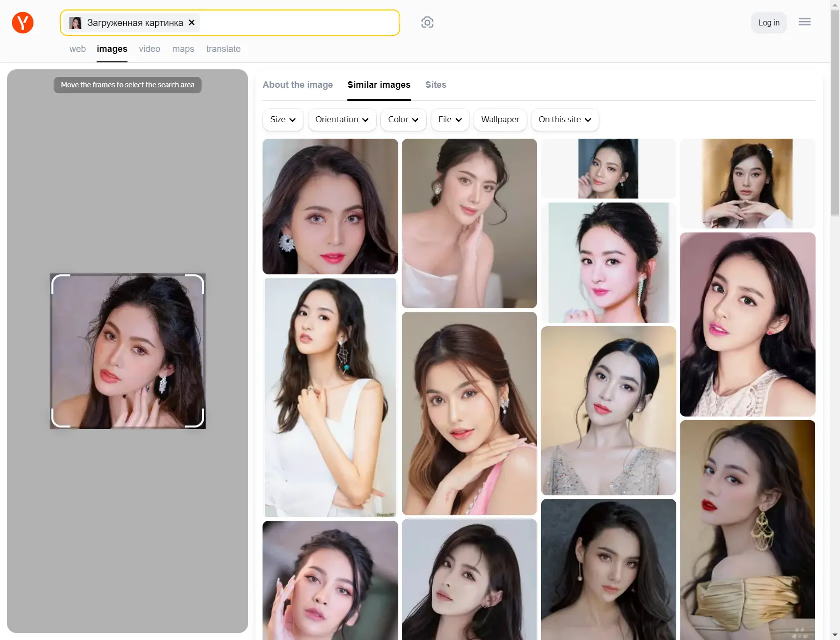Expand the Size filter dropdown
The image size is (840, 640).
[282, 120]
